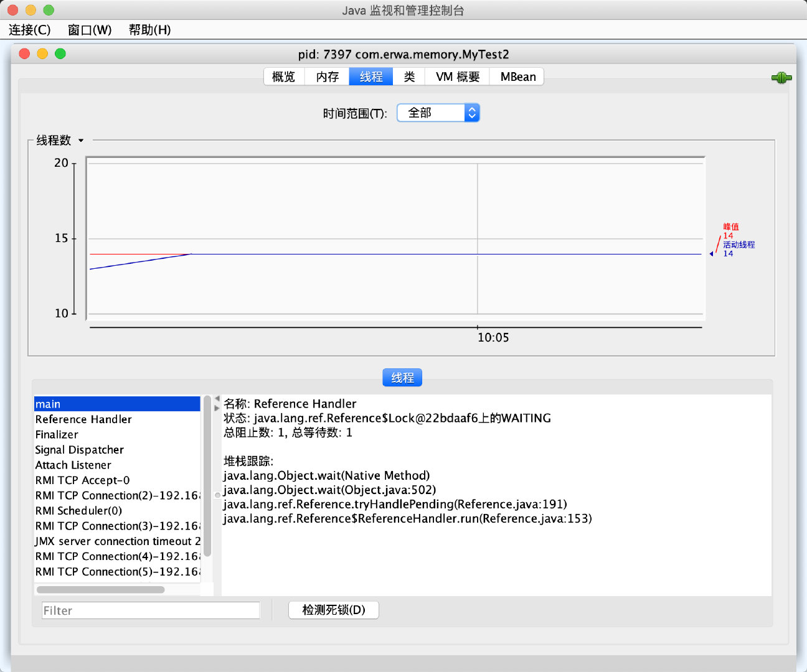Click the Object.wait(Native Method) stack line
Viewport: 807px width, 672px height.
click(x=327, y=475)
